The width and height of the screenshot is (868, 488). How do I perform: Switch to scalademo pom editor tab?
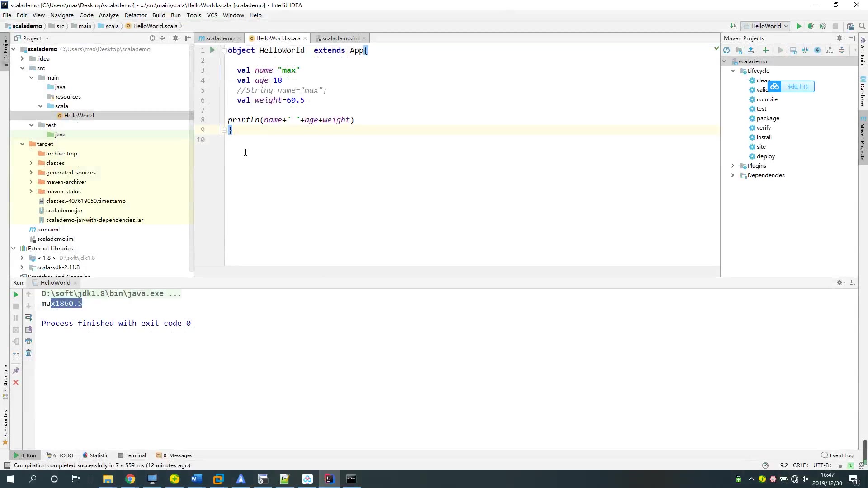(220, 38)
